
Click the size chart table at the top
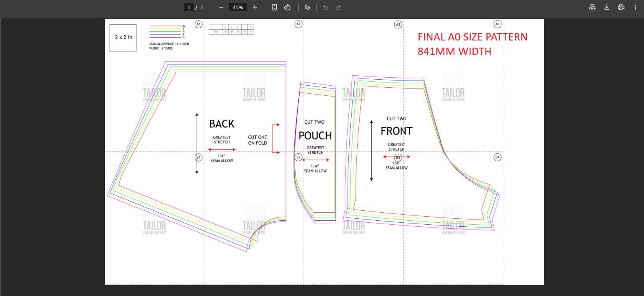(x=231, y=29)
